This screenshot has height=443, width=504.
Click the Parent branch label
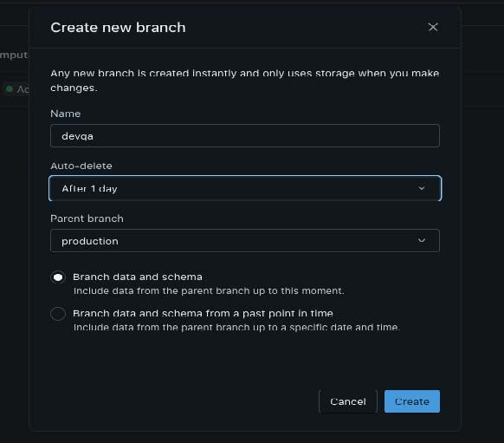click(x=87, y=218)
